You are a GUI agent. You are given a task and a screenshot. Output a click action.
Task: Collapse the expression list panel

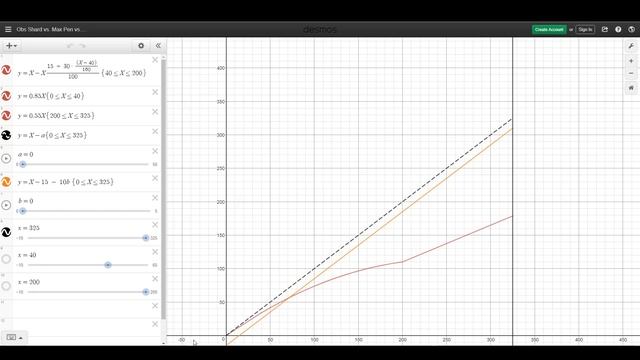pyautogui.click(x=158, y=46)
